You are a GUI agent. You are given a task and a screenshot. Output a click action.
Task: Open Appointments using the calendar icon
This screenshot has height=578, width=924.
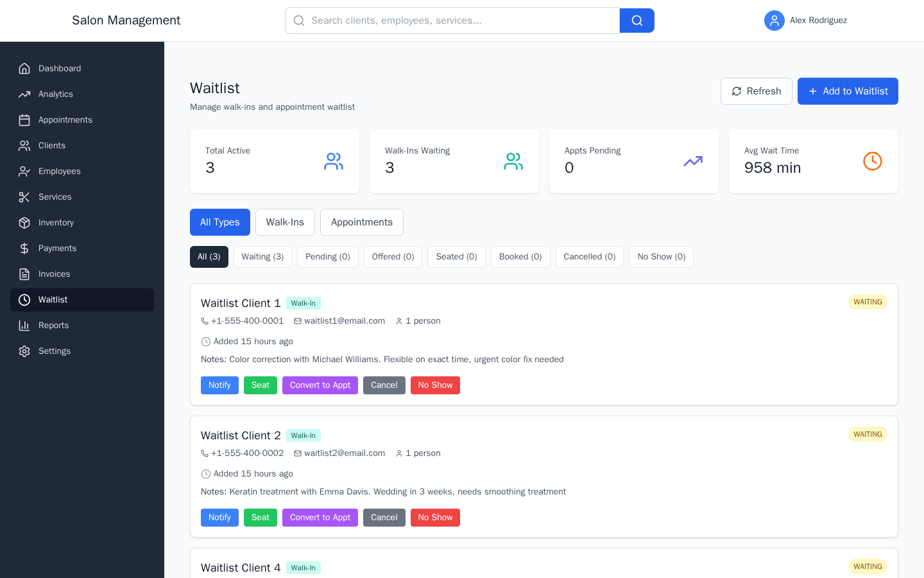click(24, 119)
